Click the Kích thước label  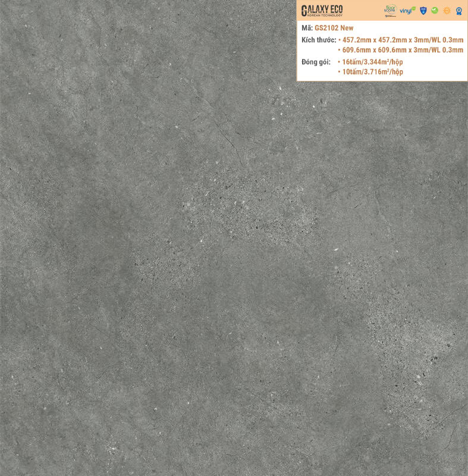318,39
